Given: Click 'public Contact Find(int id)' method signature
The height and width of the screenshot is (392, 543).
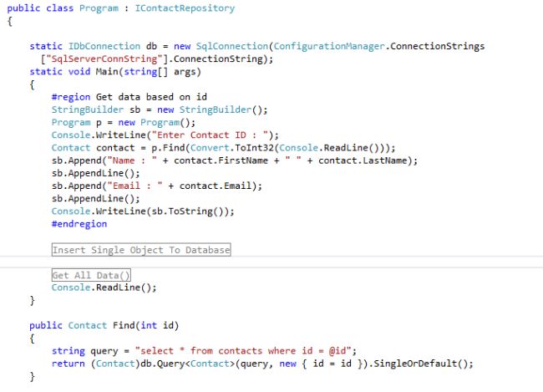Looking at the screenshot, I should pos(104,326).
